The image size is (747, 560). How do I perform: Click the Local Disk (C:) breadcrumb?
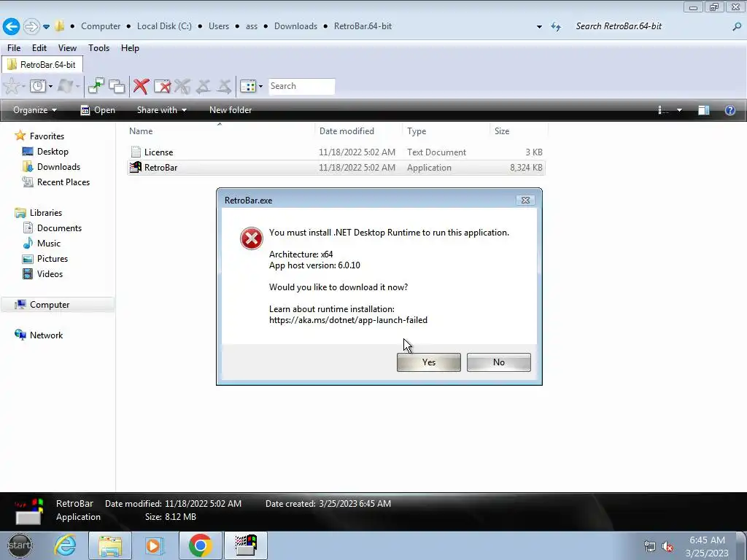coord(164,26)
